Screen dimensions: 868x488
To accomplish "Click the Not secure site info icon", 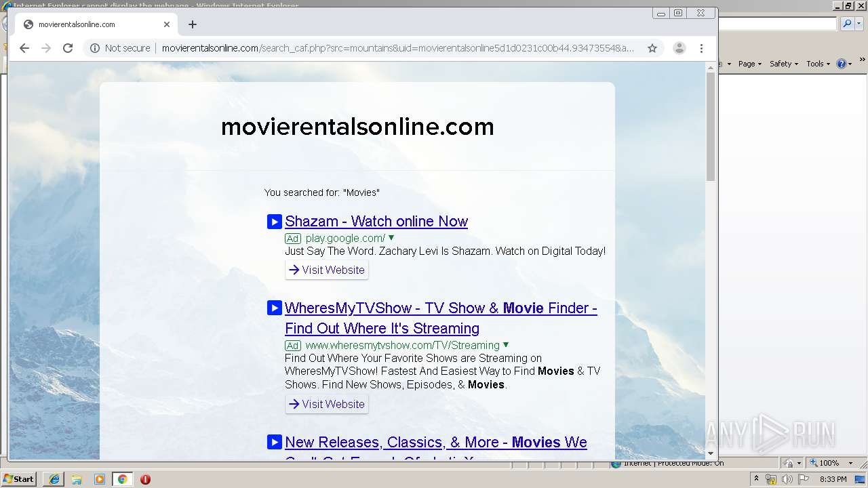I will point(95,48).
